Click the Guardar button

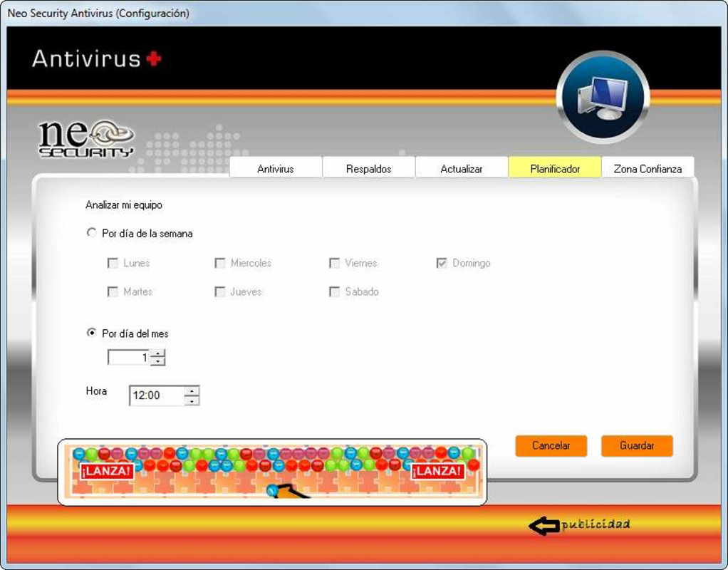[x=637, y=446]
